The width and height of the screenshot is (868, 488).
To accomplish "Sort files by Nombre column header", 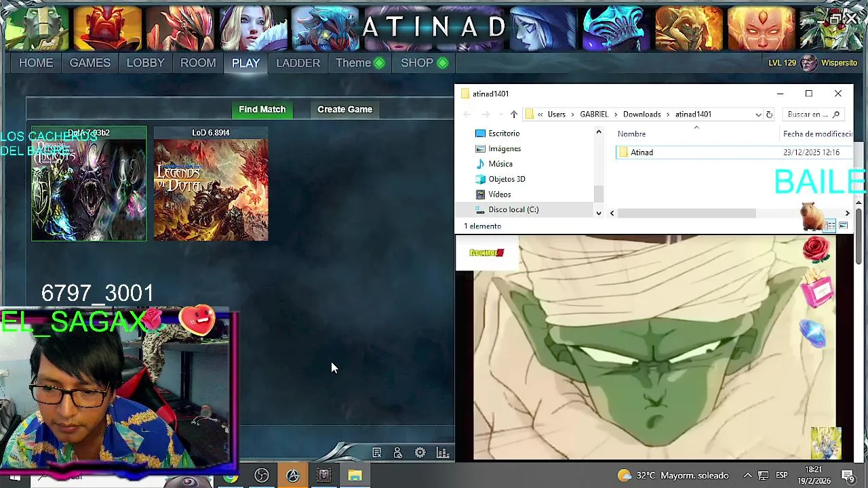I will coord(631,134).
